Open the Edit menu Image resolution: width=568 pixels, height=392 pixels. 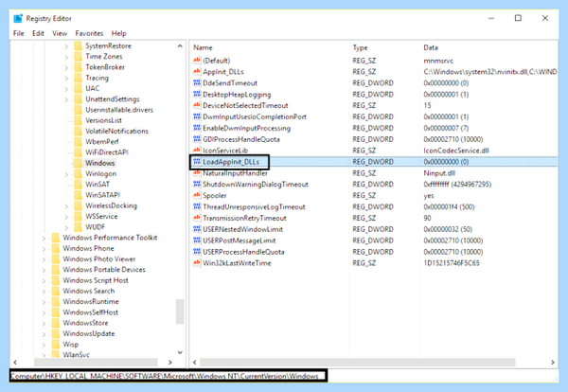tap(38, 33)
